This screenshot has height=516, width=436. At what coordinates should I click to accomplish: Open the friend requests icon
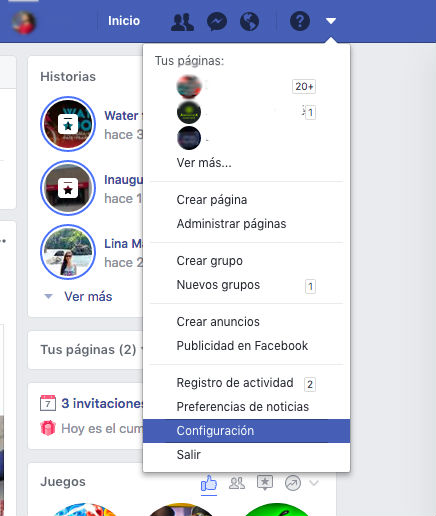coord(182,22)
